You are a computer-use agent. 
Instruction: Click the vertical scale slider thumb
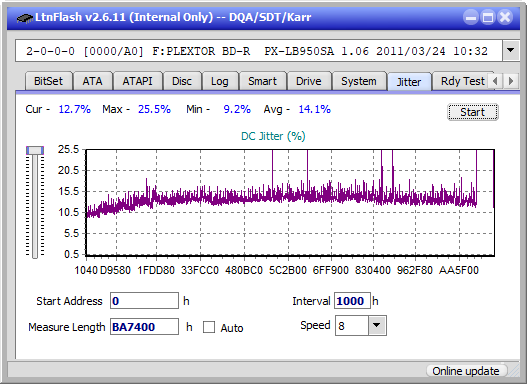tap(35, 150)
